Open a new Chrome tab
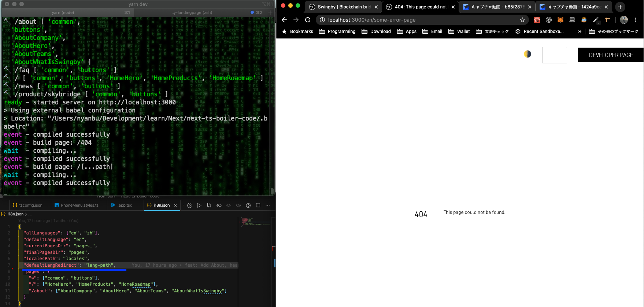This screenshot has width=644, height=307. [620, 7]
